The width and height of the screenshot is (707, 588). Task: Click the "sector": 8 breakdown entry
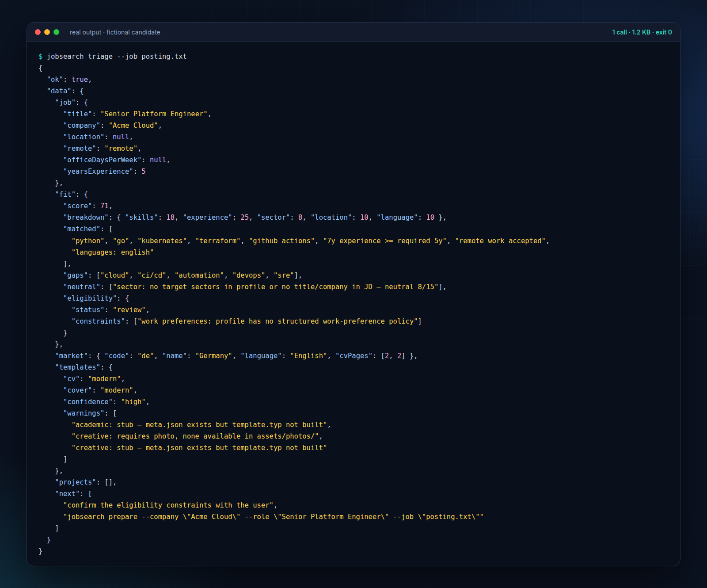coord(280,218)
